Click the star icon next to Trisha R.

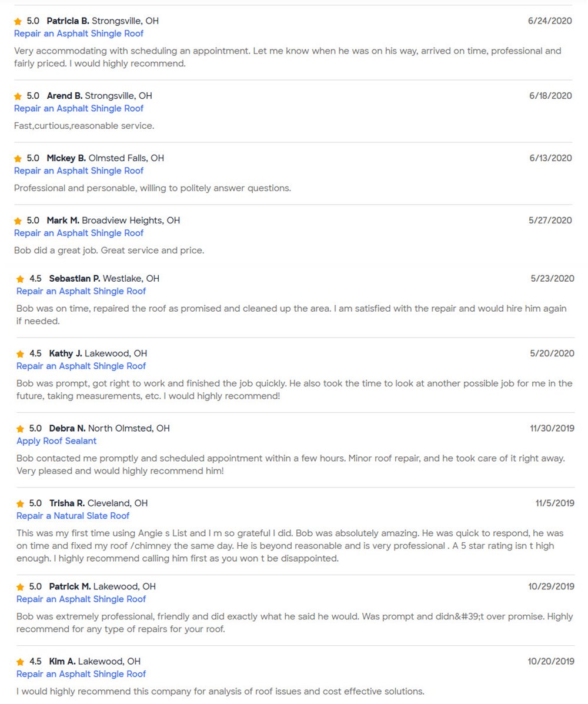(x=21, y=503)
